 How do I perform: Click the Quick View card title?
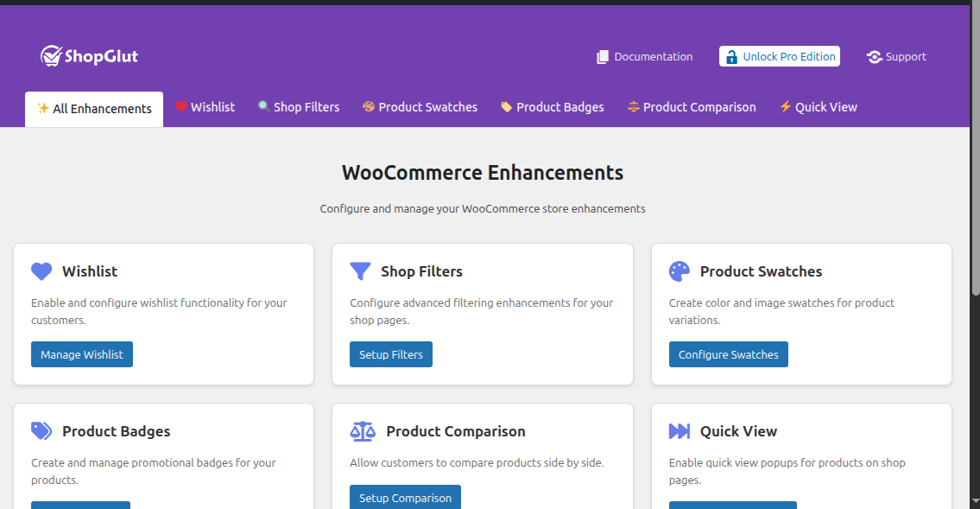coord(739,431)
